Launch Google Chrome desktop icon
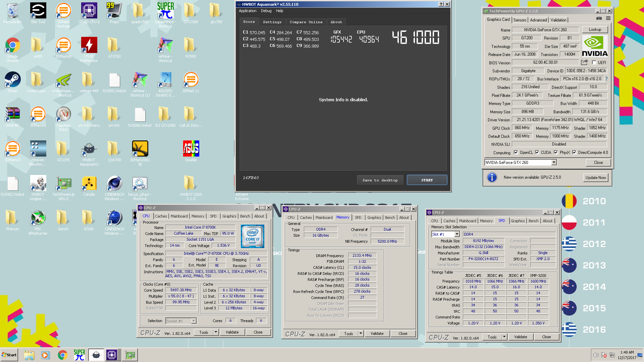The width and height of the screenshot is (644, 362). pyautogui.click(x=12, y=50)
